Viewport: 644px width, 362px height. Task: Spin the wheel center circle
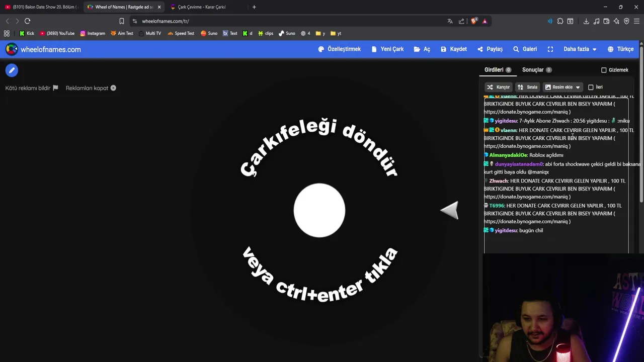coord(319,210)
